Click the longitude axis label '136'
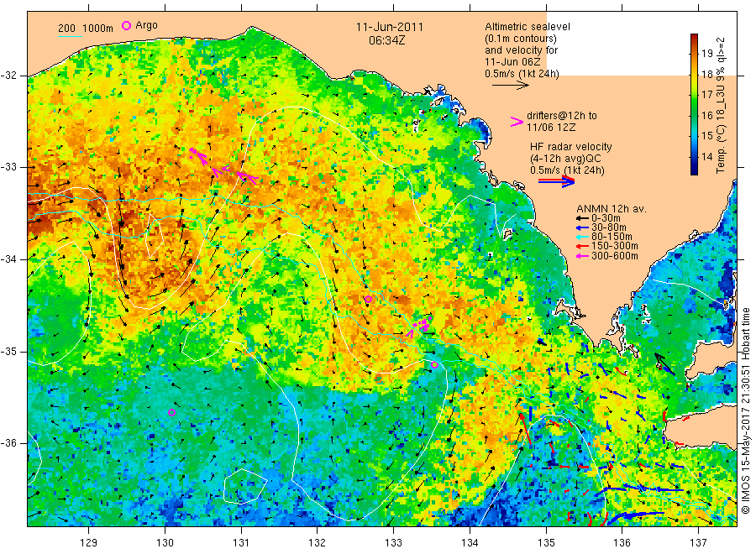 (x=622, y=542)
